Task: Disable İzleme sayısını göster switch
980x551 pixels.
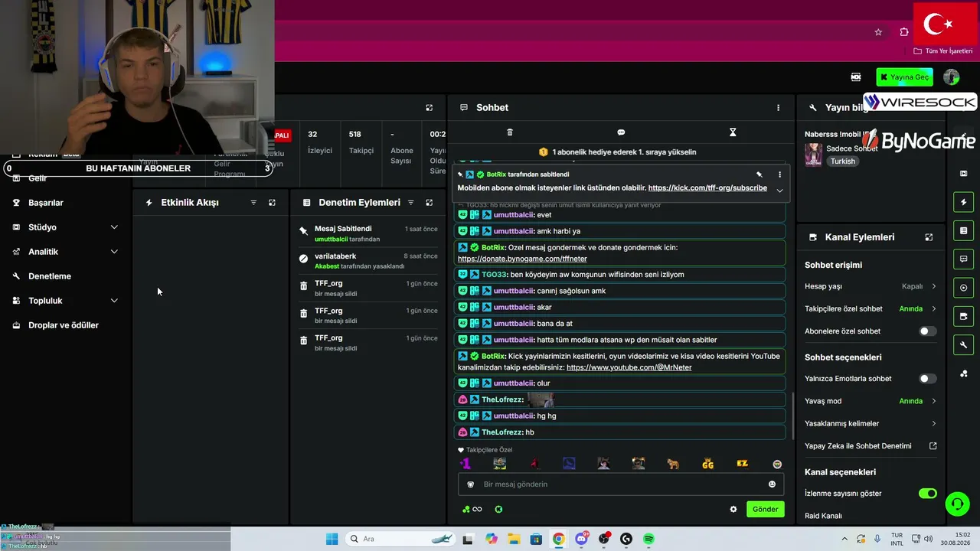Action: (927, 494)
